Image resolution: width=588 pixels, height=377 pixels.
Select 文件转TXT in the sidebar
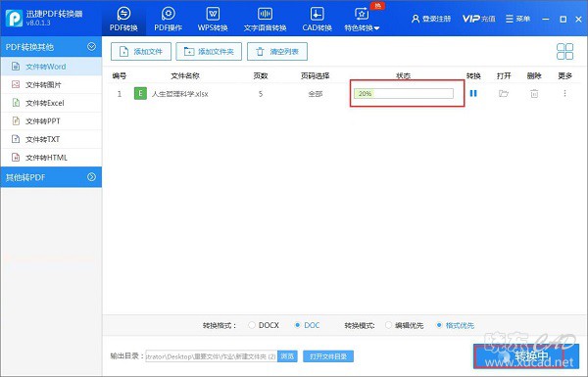(x=51, y=139)
